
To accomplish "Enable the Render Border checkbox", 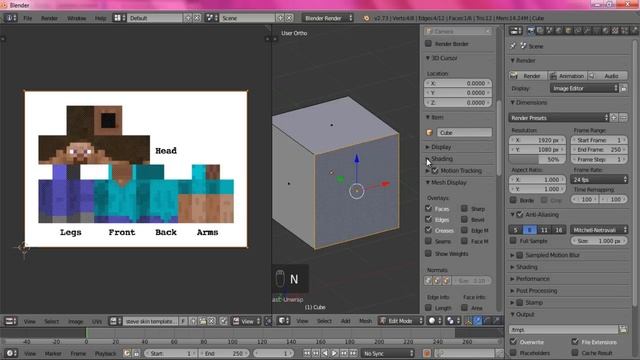I will click(x=428, y=43).
